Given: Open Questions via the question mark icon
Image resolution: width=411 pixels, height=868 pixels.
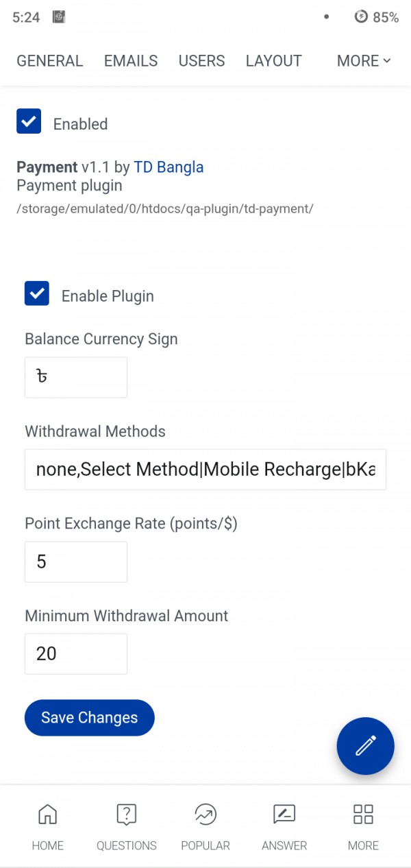Looking at the screenshot, I should click(x=127, y=815).
